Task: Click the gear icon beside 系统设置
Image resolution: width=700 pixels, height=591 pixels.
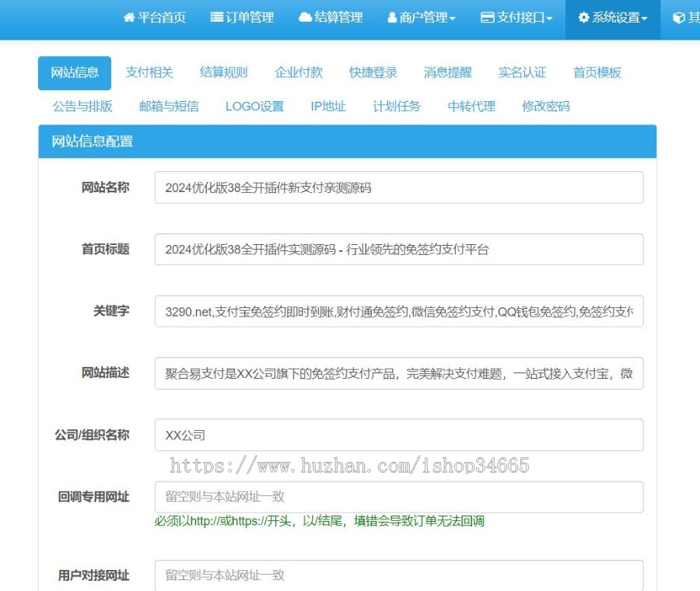Action: coord(583,18)
